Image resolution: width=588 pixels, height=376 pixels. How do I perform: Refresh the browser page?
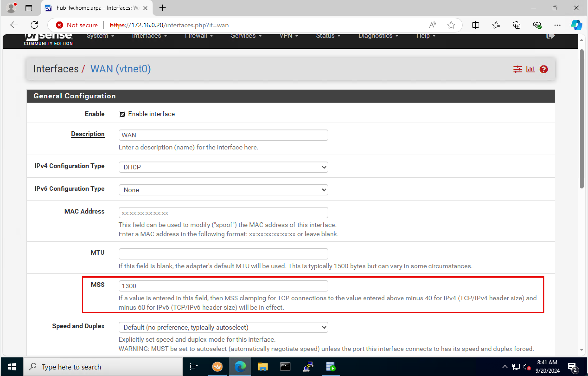(34, 25)
